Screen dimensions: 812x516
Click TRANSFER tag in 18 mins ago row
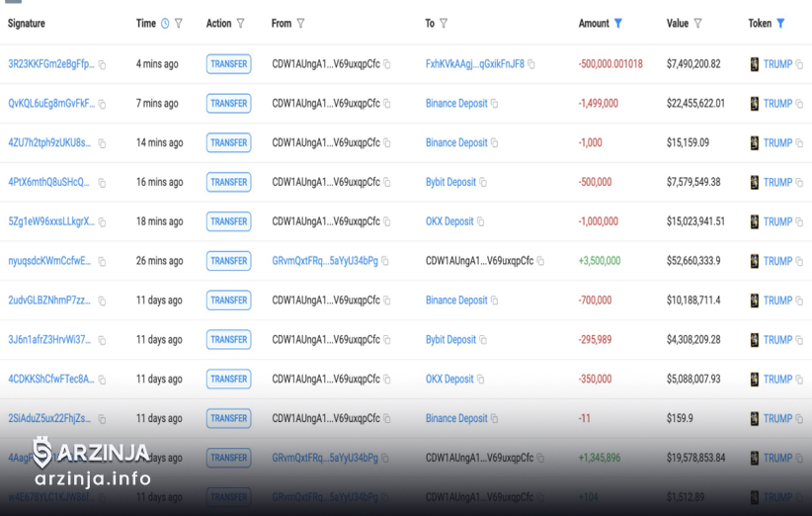[228, 221]
